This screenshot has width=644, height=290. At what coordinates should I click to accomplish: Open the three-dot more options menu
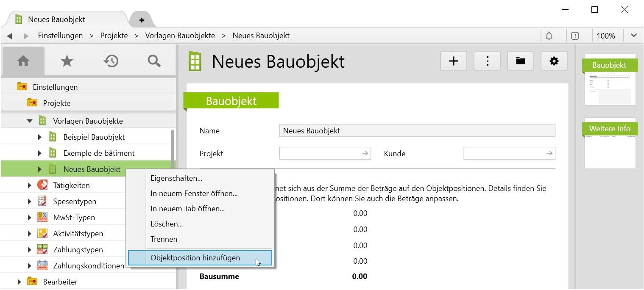click(487, 61)
